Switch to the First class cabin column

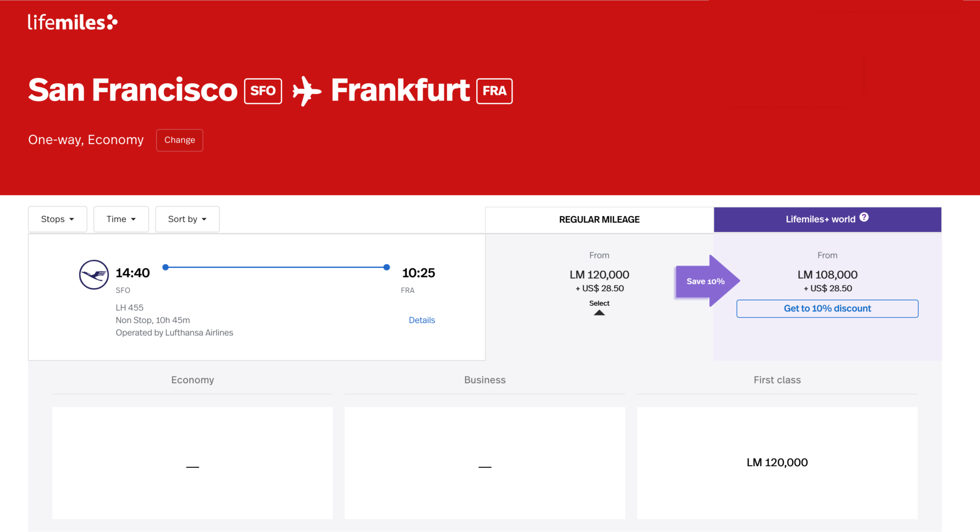tap(777, 380)
